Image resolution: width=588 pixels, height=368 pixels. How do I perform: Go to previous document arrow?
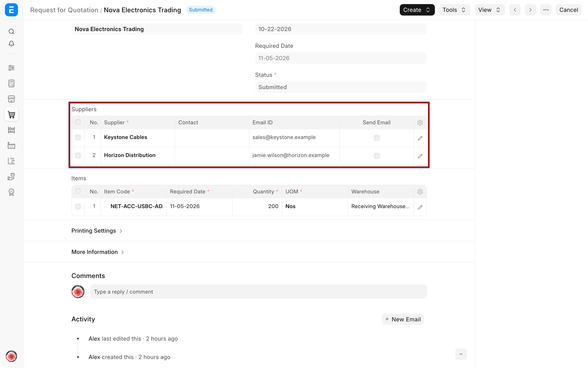pos(515,10)
